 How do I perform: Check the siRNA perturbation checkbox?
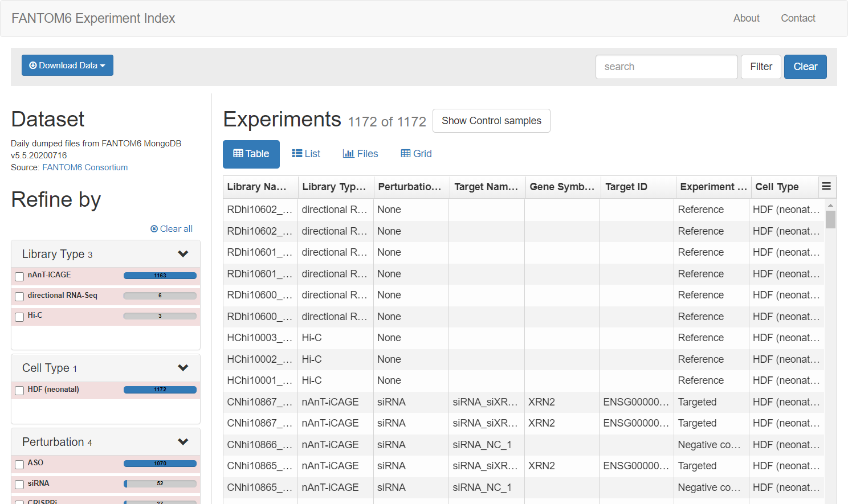pyautogui.click(x=19, y=485)
